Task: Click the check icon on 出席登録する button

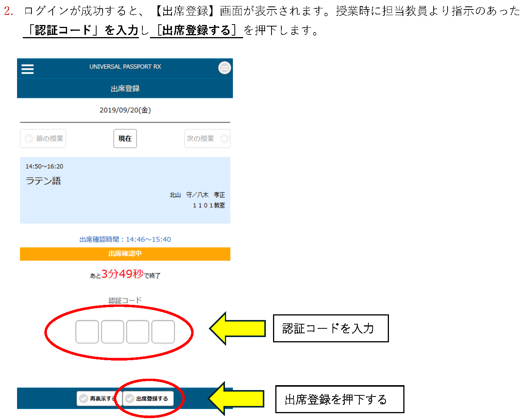Action: (x=130, y=398)
